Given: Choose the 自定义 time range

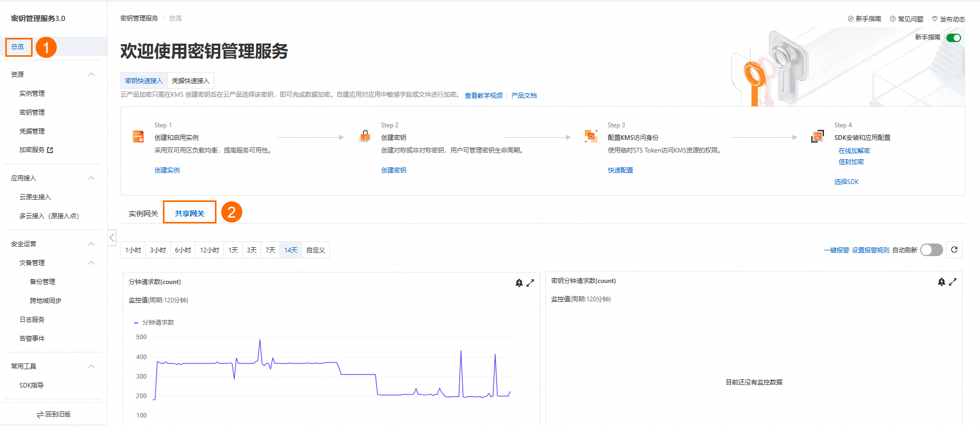Looking at the screenshot, I should [x=316, y=250].
